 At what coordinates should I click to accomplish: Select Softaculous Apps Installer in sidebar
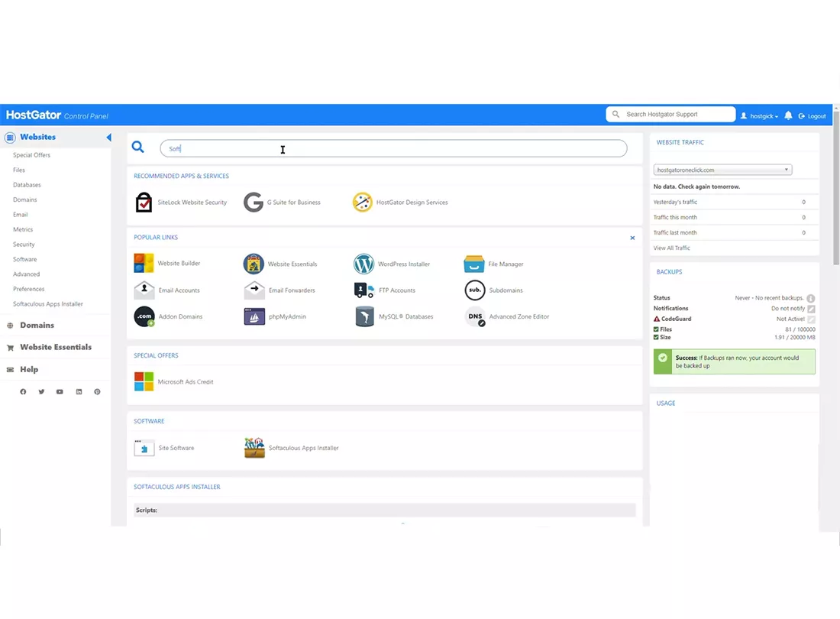[47, 304]
